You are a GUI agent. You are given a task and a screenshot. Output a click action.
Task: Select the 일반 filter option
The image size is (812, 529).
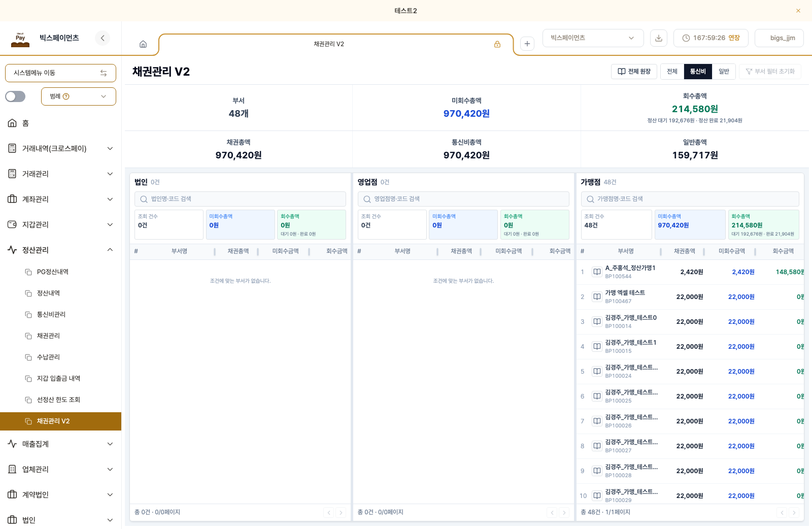click(x=724, y=72)
